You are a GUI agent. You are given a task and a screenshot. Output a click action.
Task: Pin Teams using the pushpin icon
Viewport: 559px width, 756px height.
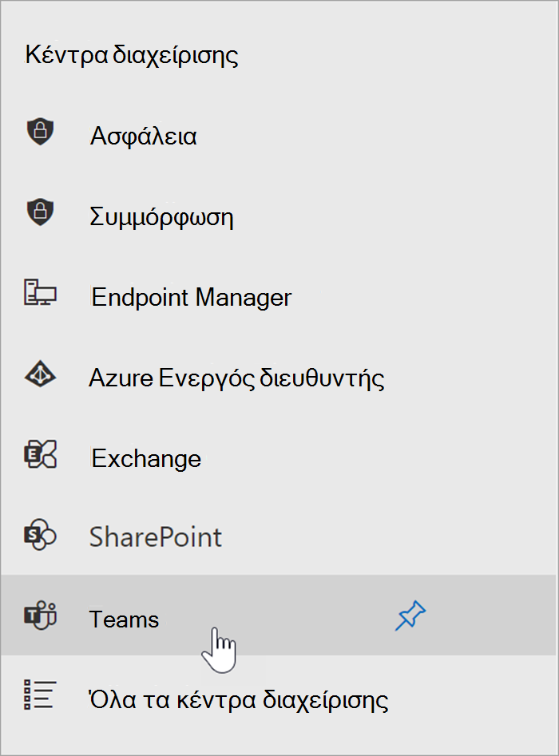pyautogui.click(x=410, y=615)
